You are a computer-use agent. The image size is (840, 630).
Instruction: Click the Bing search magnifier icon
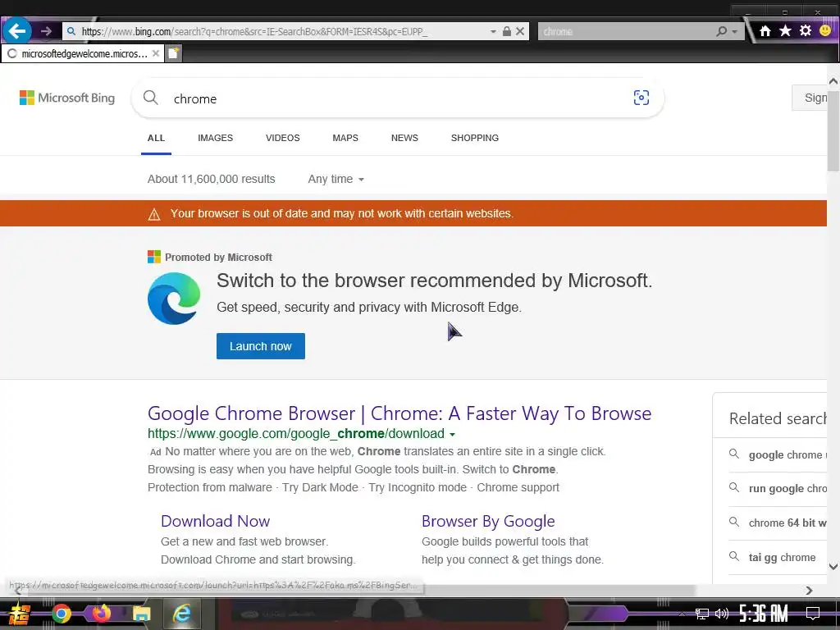[151, 98]
